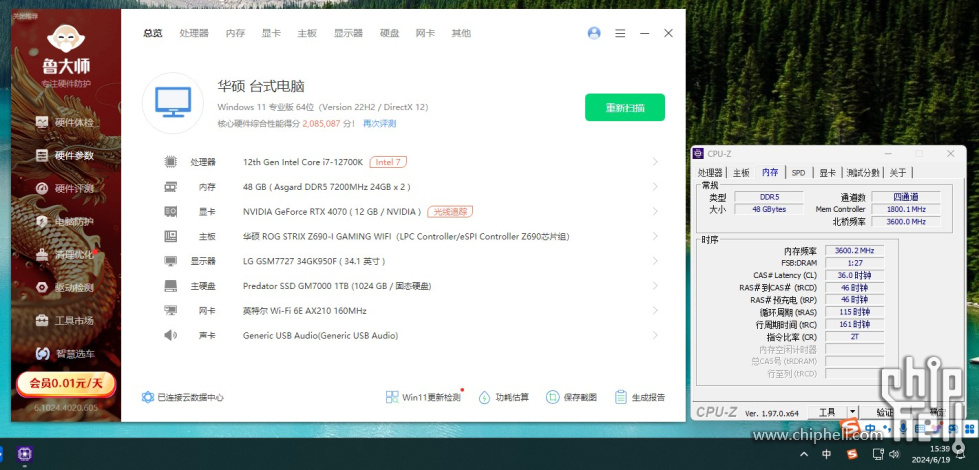The height and width of the screenshot is (470, 979).
Task: Open 清理优化 in the sidebar
Action: [65, 255]
